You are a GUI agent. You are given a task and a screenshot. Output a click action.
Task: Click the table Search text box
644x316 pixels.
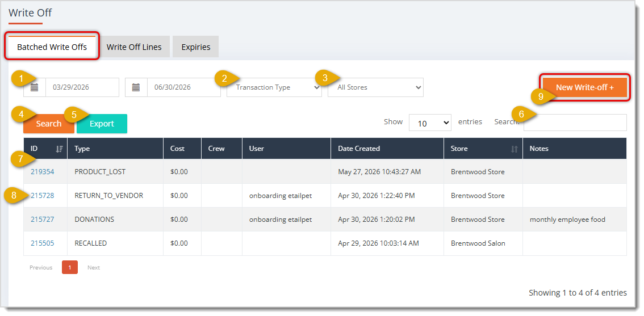point(575,123)
